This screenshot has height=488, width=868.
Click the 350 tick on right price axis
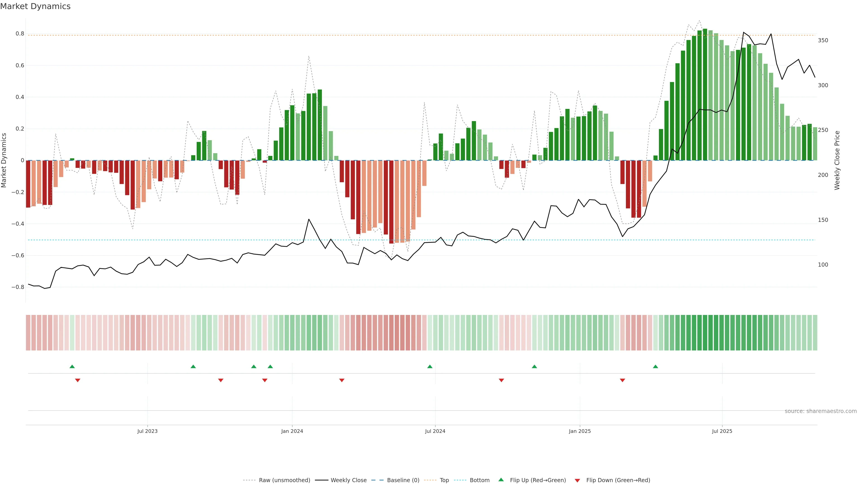823,40
